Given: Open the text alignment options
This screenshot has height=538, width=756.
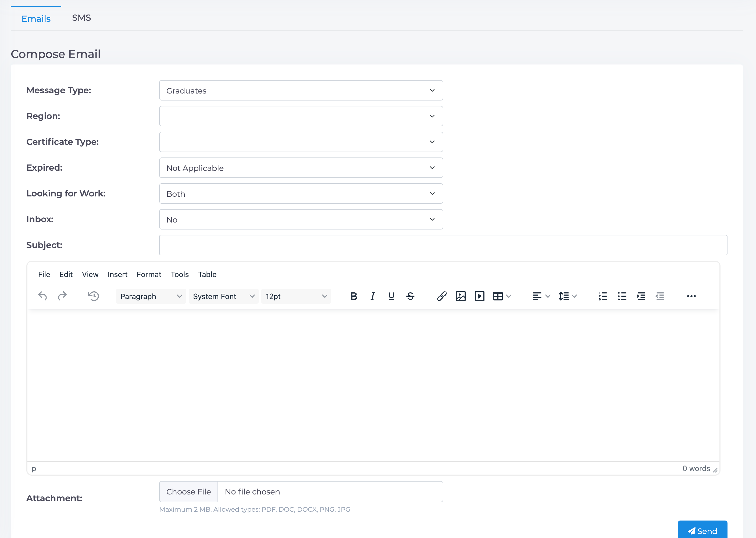Looking at the screenshot, I should click(541, 296).
